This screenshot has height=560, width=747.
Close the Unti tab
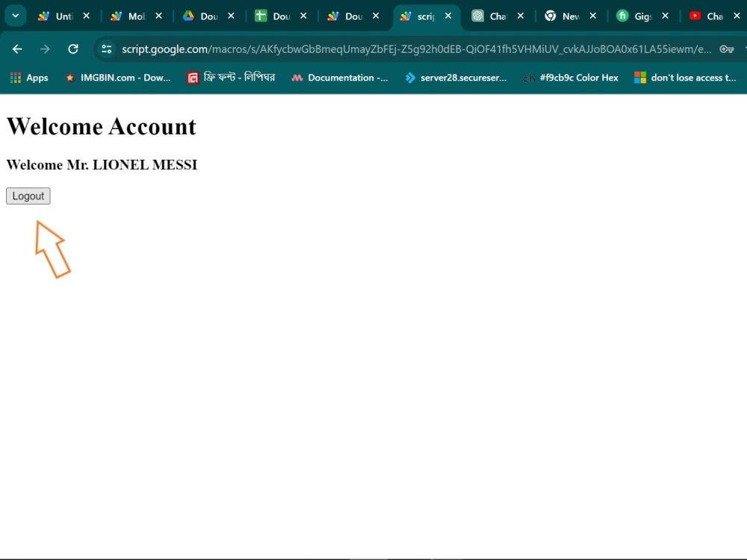[x=86, y=16]
